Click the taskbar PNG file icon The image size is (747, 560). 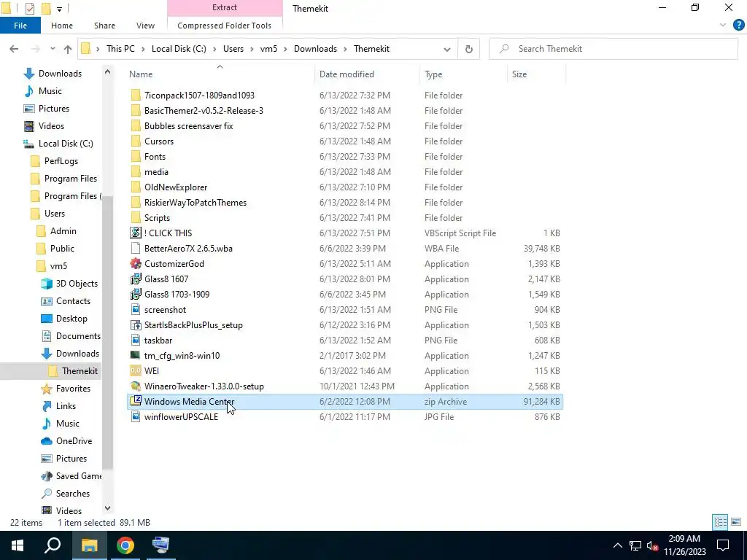pos(136,340)
